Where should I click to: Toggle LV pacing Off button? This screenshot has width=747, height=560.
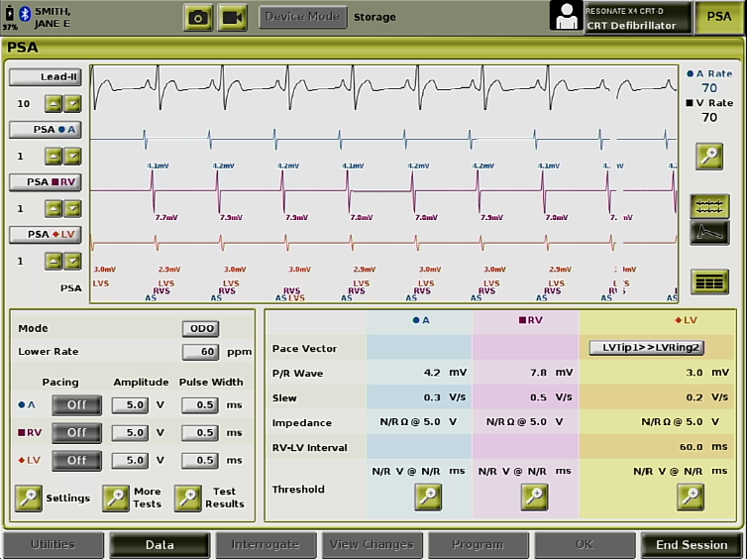point(76,460)
